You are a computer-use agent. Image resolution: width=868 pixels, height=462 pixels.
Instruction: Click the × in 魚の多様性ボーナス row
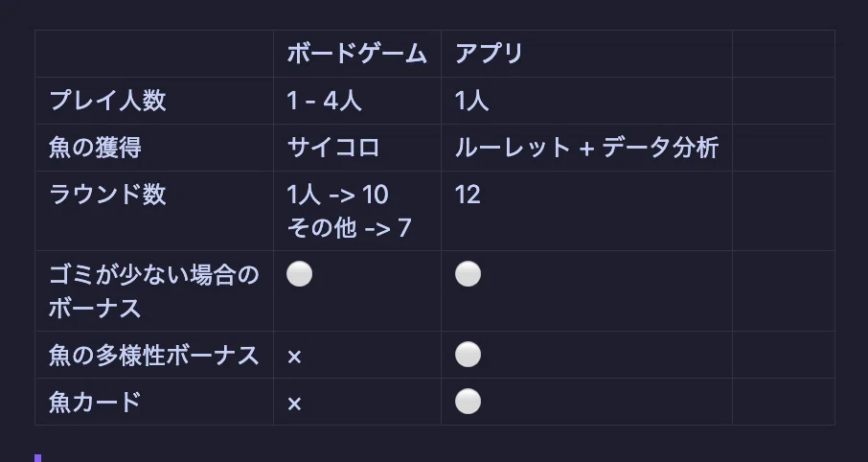click(x=294, y=358)
